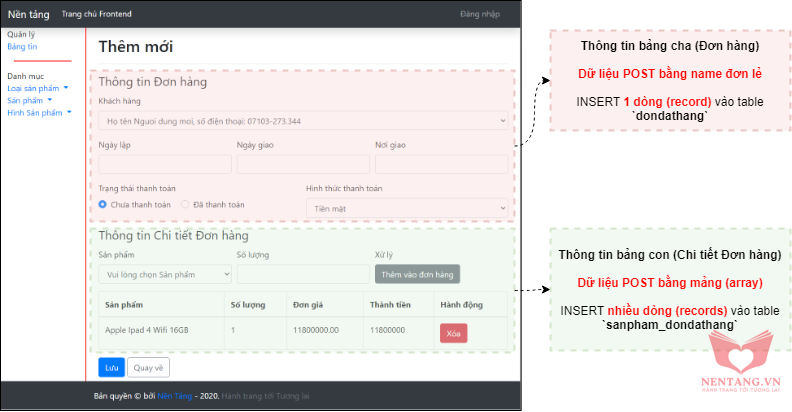Expand Hình Sản phẩm sidebar dropdown

tap(38, 112)
